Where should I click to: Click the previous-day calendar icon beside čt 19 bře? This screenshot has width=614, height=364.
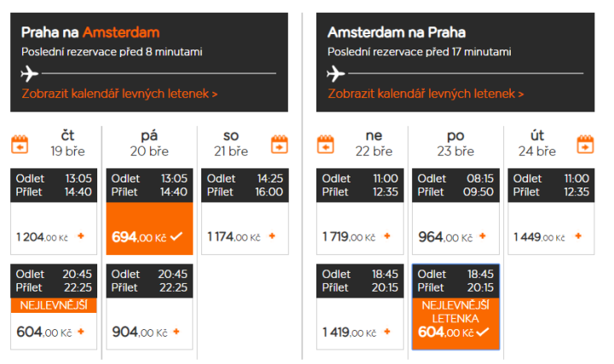click(x=20, y=144)
